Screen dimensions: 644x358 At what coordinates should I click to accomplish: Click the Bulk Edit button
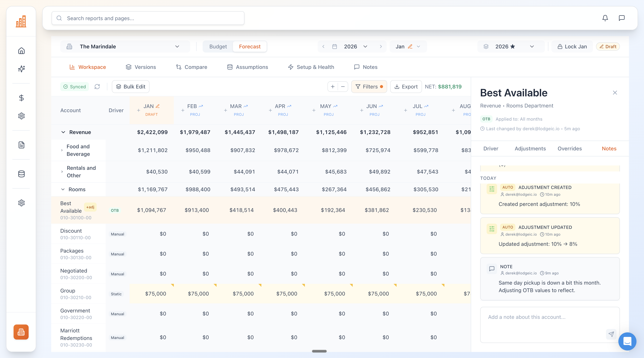tap(130, 86)
